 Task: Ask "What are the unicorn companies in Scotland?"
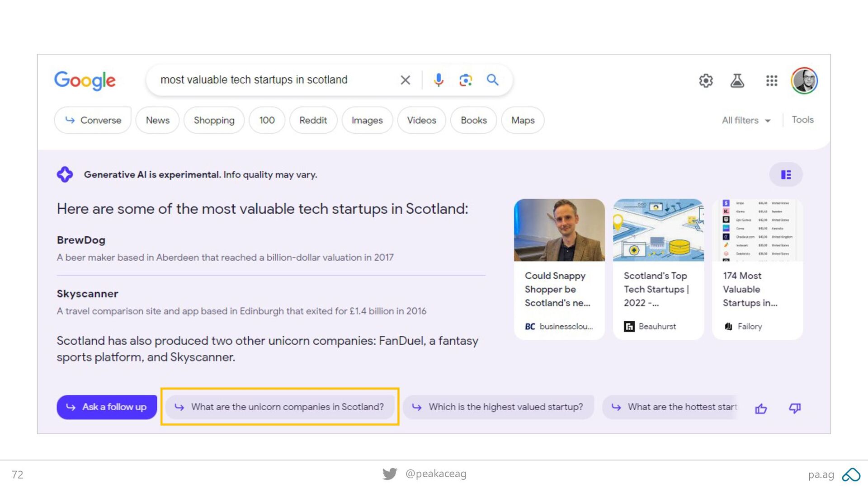[280, 407]
